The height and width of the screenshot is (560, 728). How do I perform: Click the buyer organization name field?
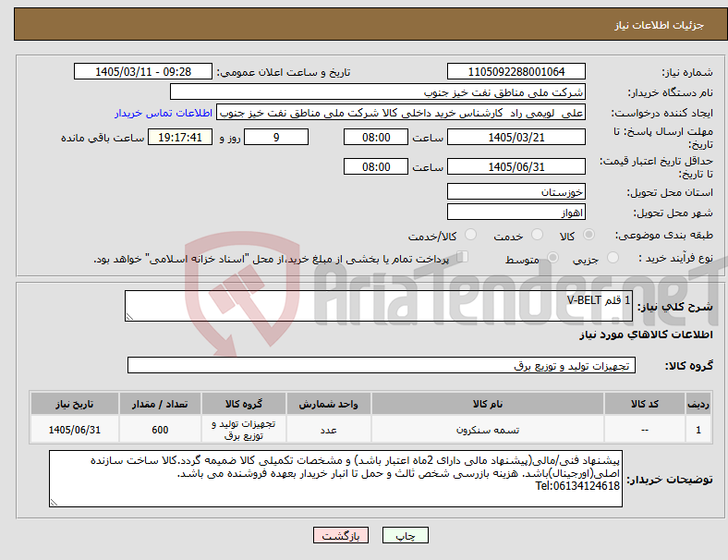pos(378,91)
